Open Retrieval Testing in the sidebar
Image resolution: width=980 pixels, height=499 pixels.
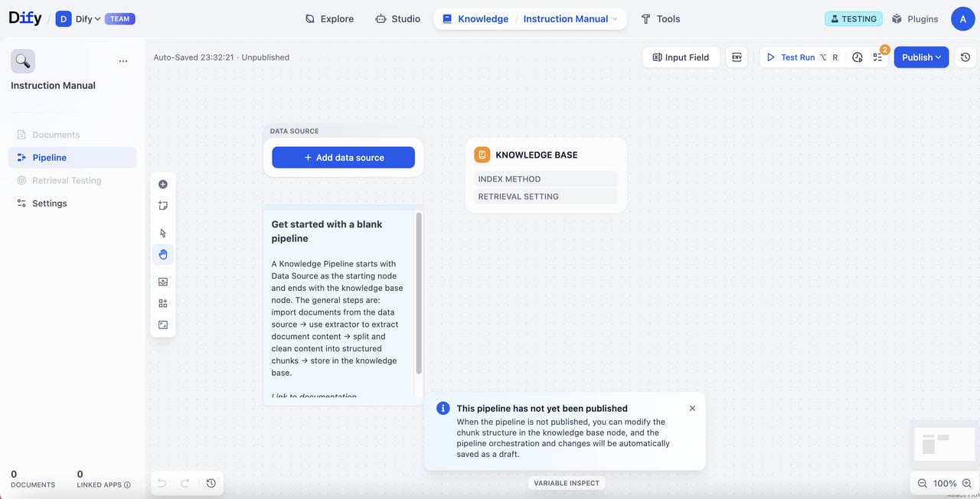[73, 181]
